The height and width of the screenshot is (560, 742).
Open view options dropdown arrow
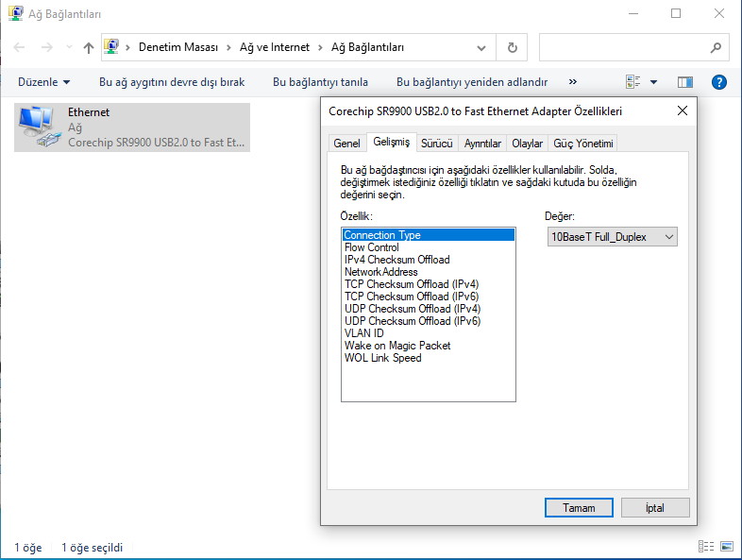click(x=653, y=82)
